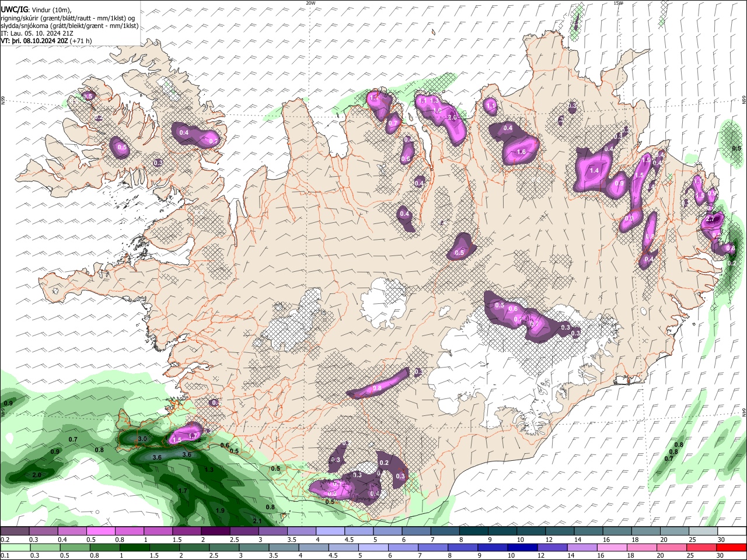Click the '15W' longitude label at the top
The image size is (747, 560).
(618, 3)
